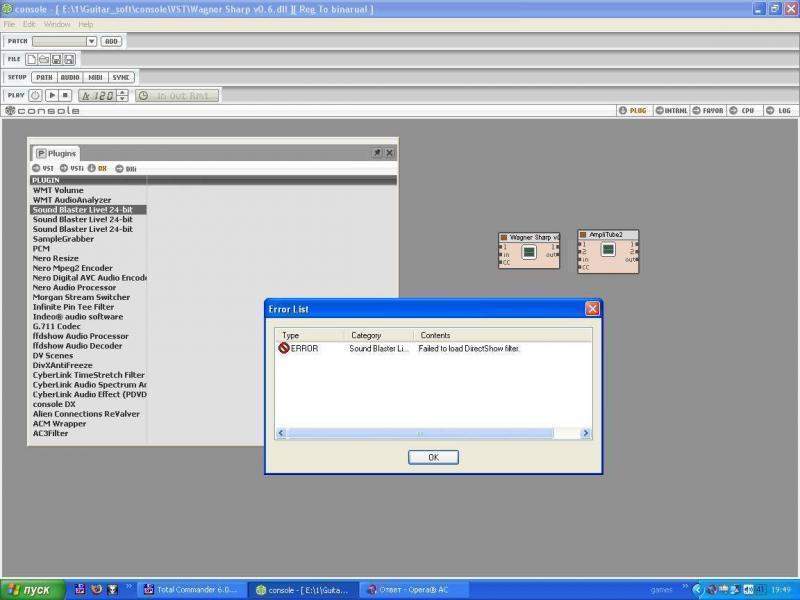
Task: Stop playback with the stop button
Action: (x=65, y=95)
